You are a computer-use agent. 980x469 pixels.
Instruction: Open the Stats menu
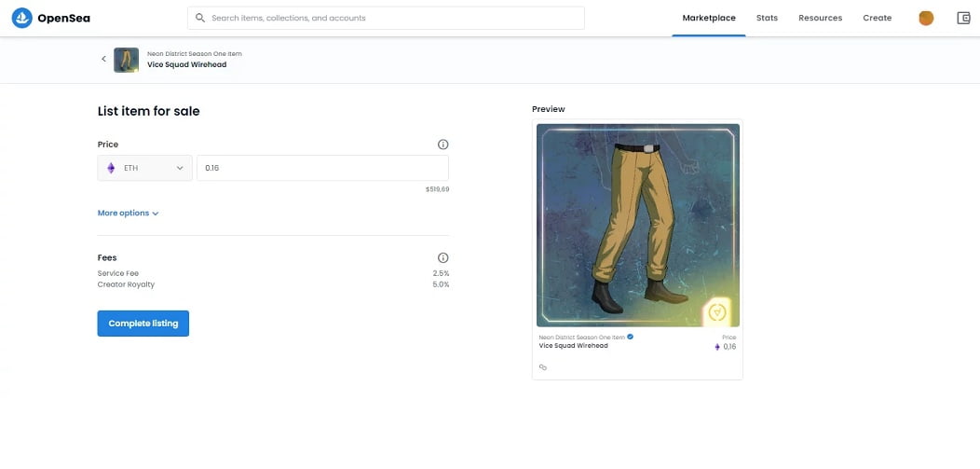(767, 18)
